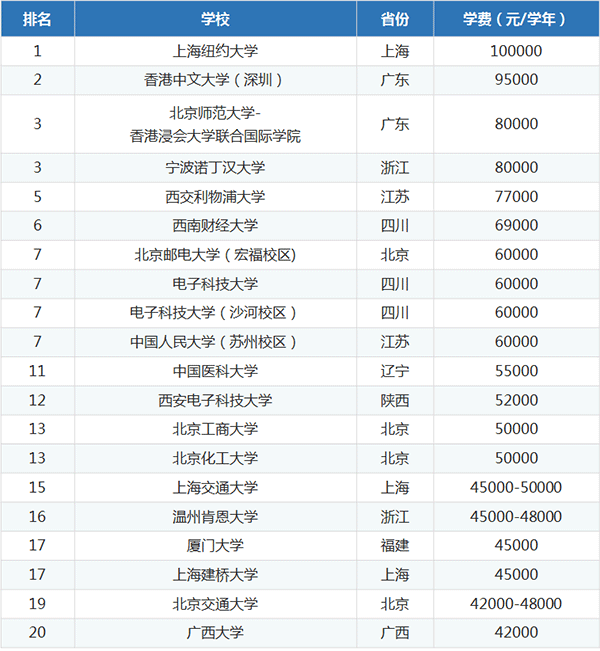Click the tuition range 45000-50000
The height and width of the screenshot is (651, 600).
[516, 487]
